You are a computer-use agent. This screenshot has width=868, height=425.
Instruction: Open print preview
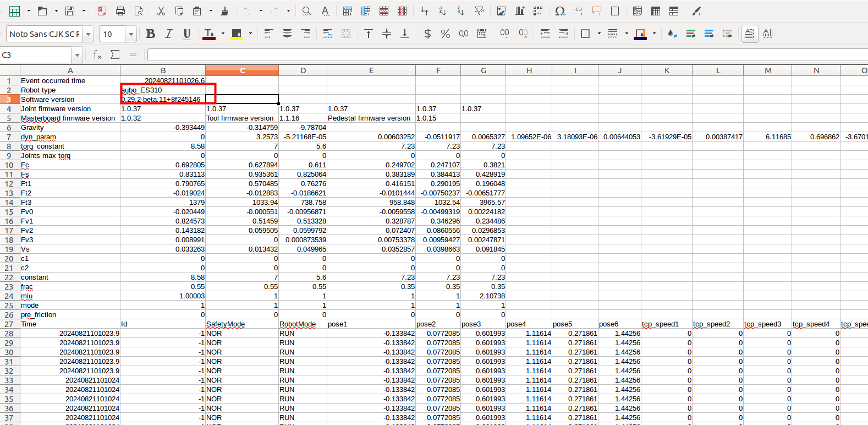point(139,11)
